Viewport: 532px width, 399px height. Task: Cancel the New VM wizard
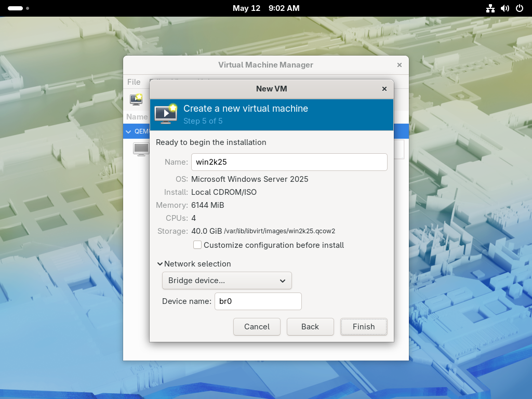[257, 327]
